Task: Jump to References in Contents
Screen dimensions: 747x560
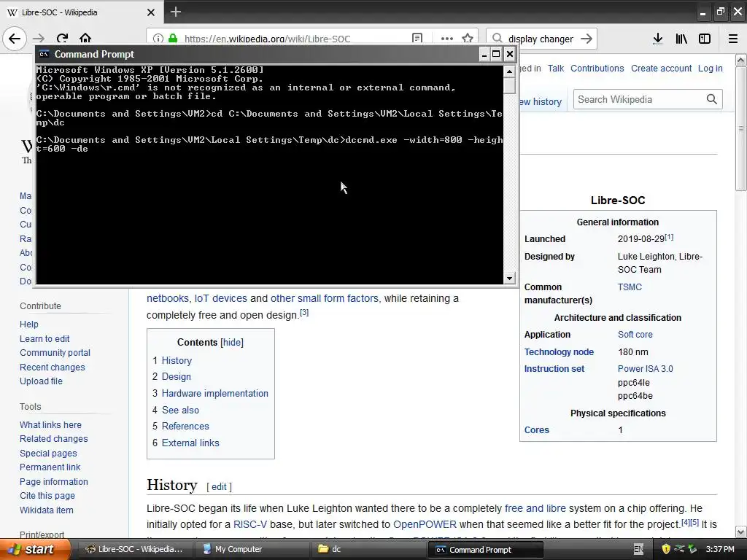Action: (185, 426)
